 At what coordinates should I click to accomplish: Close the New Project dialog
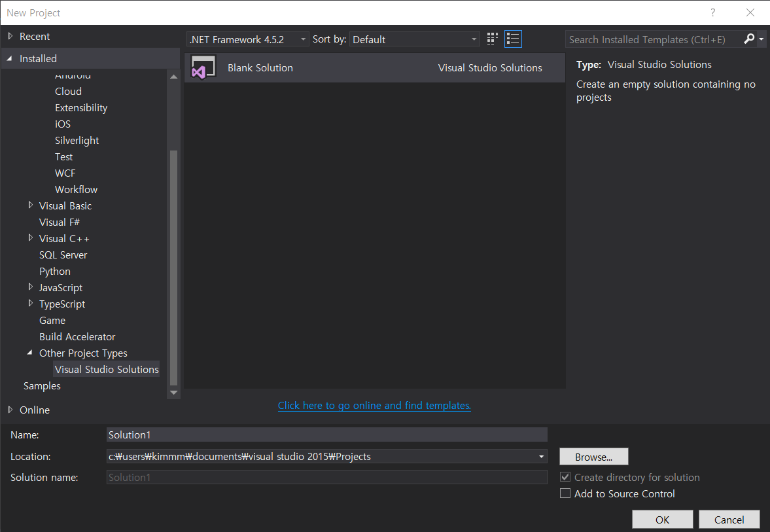750,12
